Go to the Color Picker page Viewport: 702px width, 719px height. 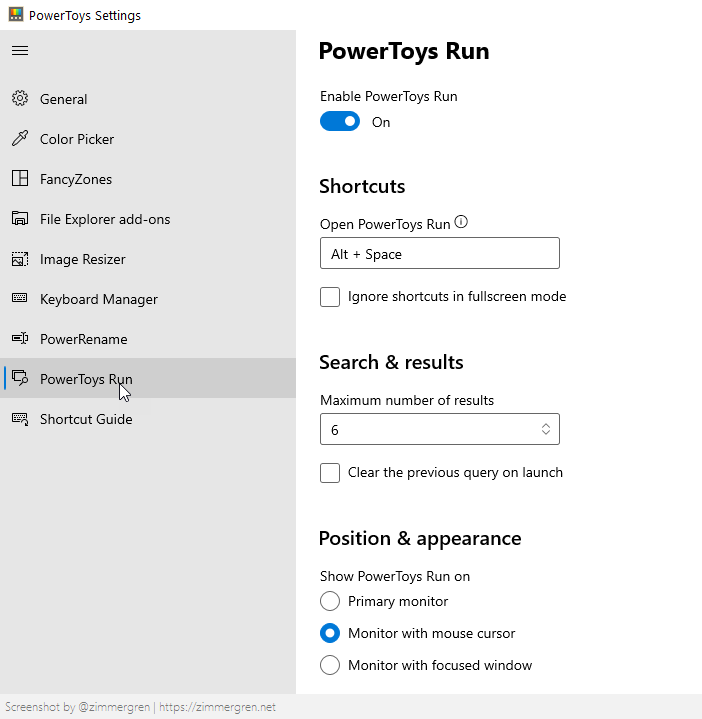(148, 139)
